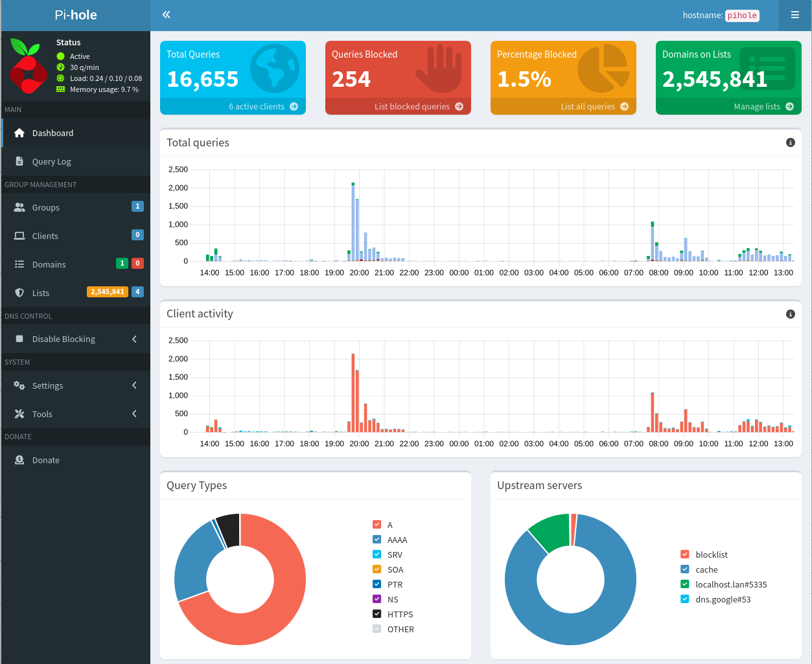Click the Tools wrench icon
Image resolution: width=812 pixels, height=664 pixels.
(19, 414)
